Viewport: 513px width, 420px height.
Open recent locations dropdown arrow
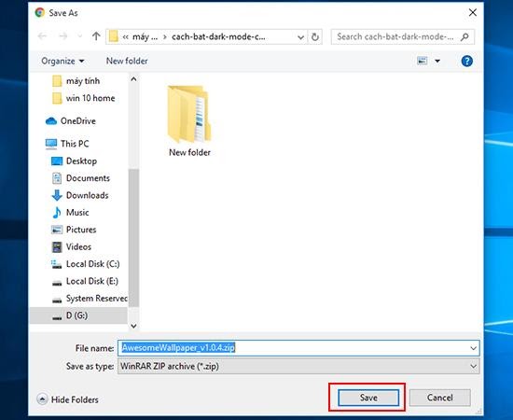pos(79,36)
